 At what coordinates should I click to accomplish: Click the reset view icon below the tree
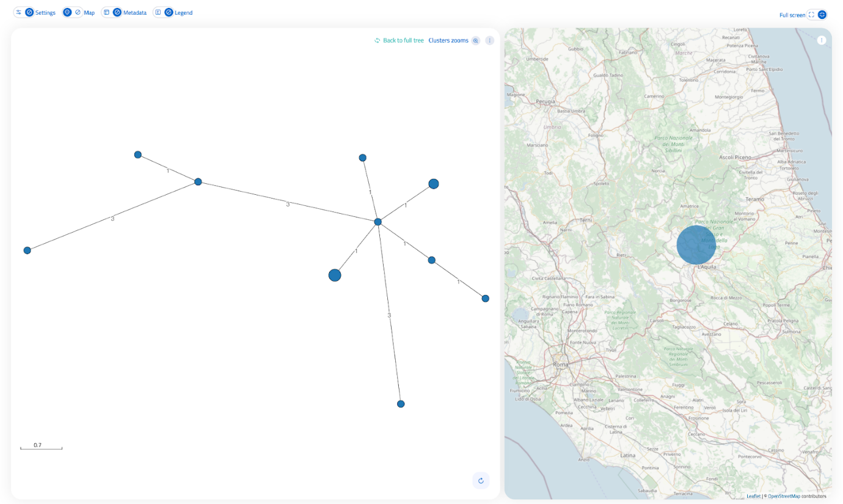click(481, 481)
